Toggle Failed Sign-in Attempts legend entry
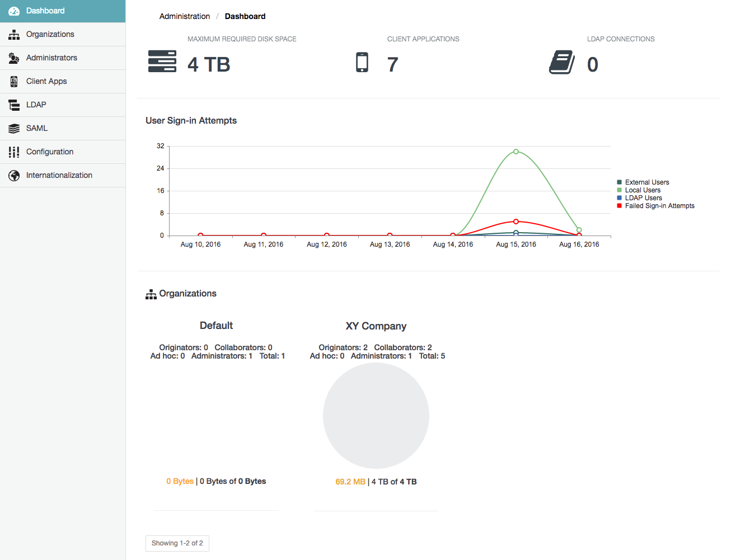 click(659, 206)
